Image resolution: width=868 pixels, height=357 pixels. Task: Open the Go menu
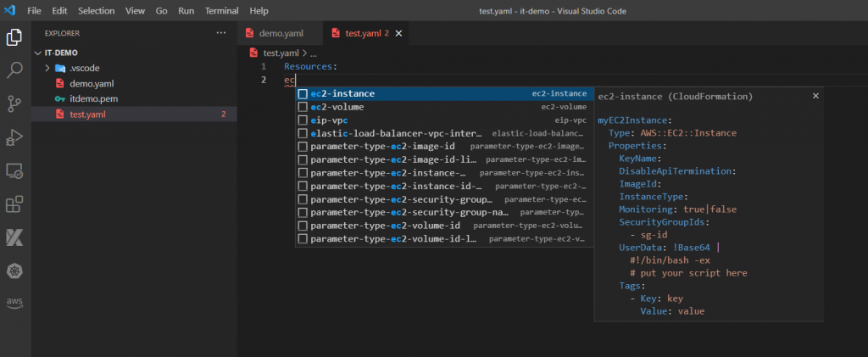pos(162,10)
